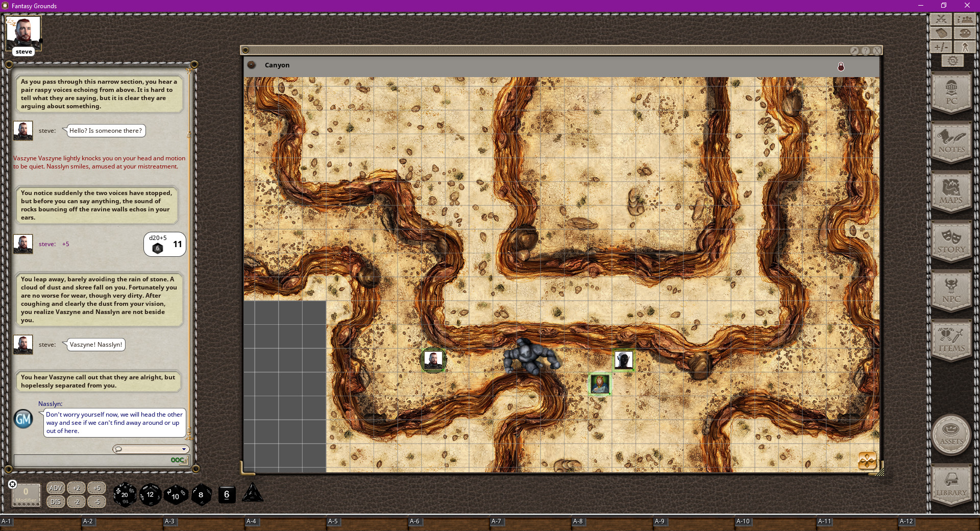Open the chat speech mode dropdown arrow
The height and width of the screenshot is (531, 980).
[x=183, y=449]
